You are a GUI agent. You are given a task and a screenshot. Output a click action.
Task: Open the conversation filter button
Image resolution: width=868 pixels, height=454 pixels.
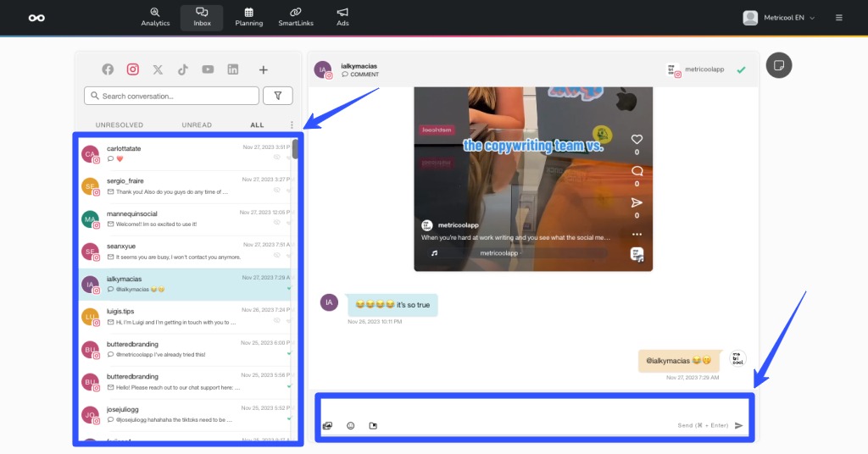click(x=277, y=96)
